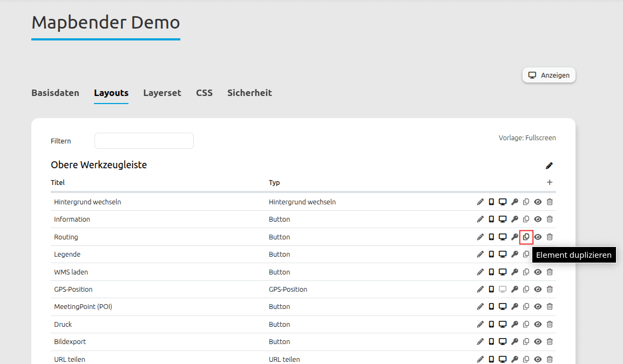Add new element with plus icon
The image size is (623, 364).
click(x=550, y=182)
